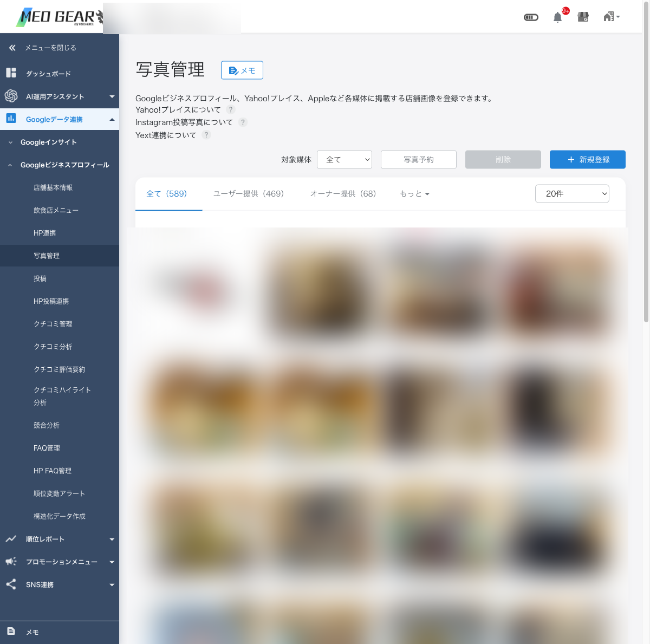This screenshot has width=650, height=644.
Task: Switch to the ユーザー提供 (469) tab
Action: tap(249, 194)
